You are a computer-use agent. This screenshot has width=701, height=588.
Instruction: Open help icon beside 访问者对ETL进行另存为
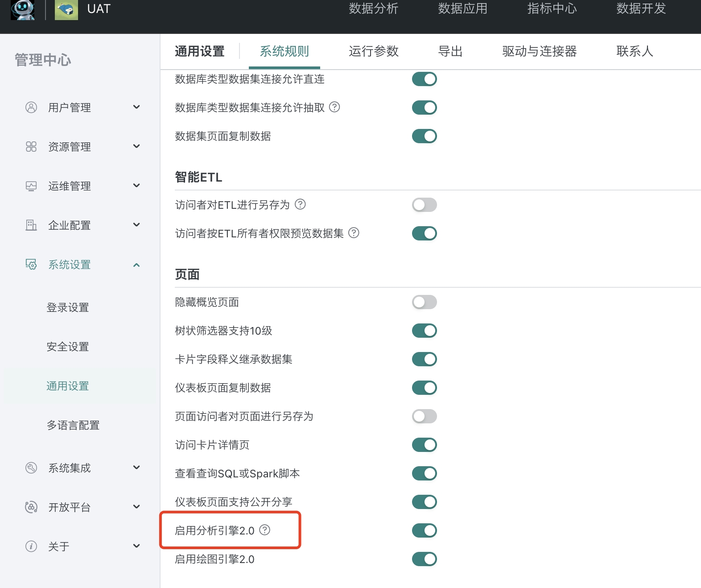(301, 204)
